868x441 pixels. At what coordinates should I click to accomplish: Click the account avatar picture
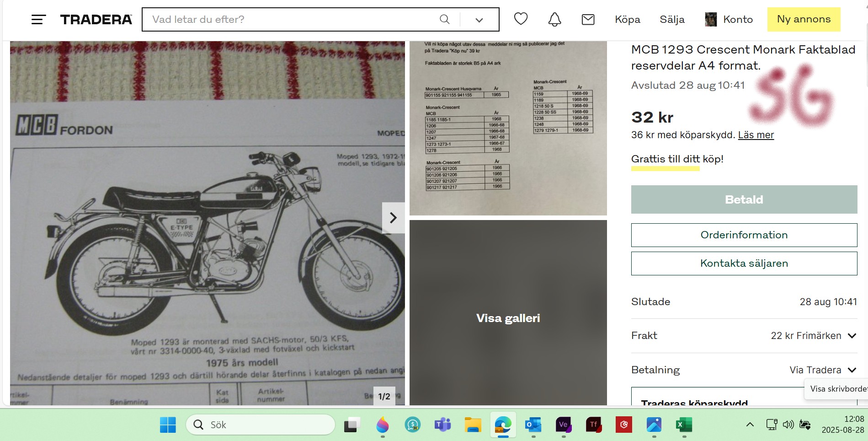pyautogui.click(x=711, y=19)
